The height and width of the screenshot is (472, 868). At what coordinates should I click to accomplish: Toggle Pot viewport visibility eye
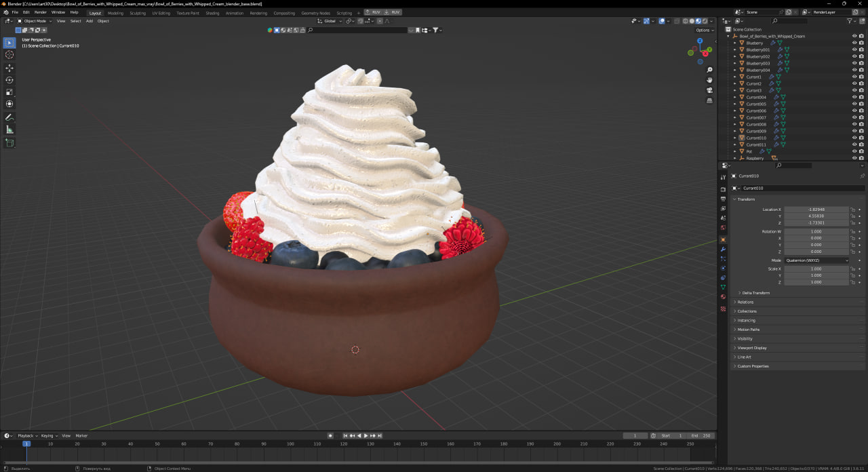coord(854,151)
